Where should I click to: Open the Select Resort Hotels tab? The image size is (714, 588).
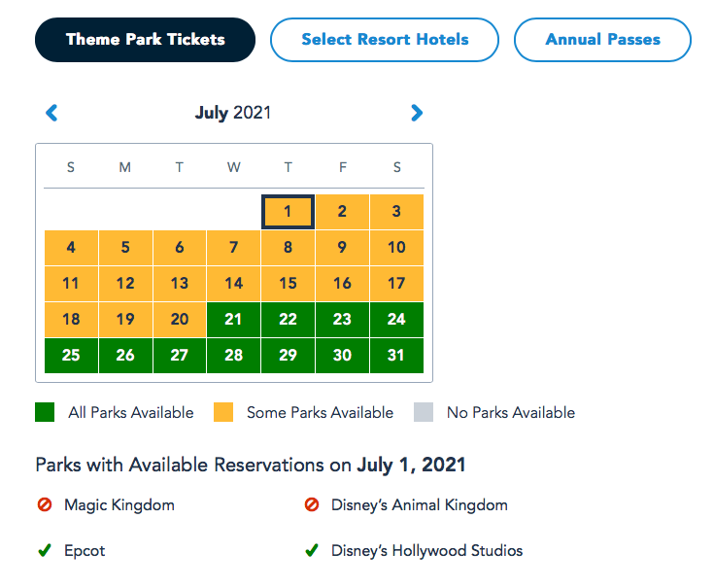(385, 40)
